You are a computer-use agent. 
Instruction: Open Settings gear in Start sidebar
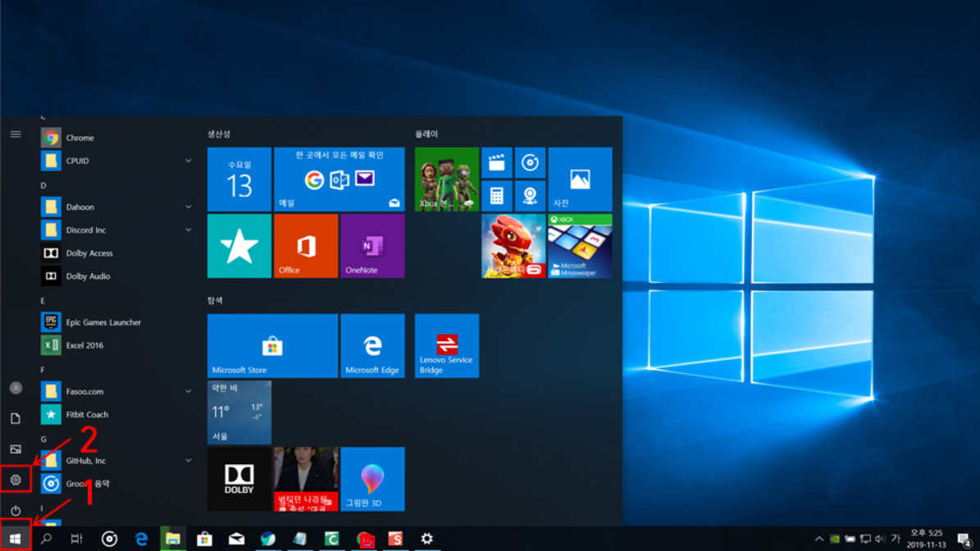[x=16, y=480]
